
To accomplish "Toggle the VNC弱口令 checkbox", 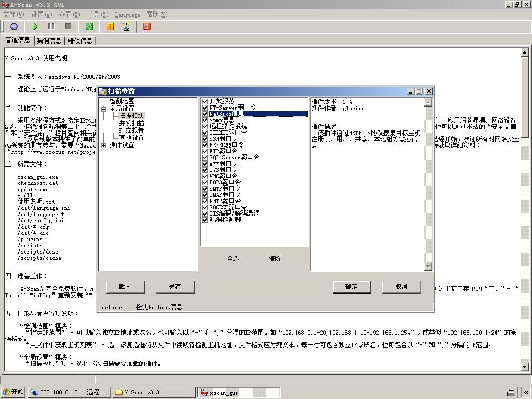I will tap(205, 176).
